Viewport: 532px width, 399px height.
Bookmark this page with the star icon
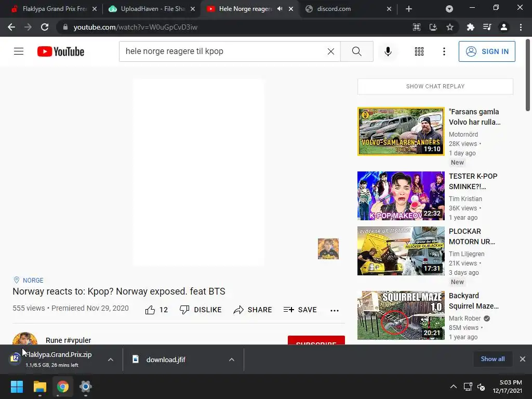[449, 27]
